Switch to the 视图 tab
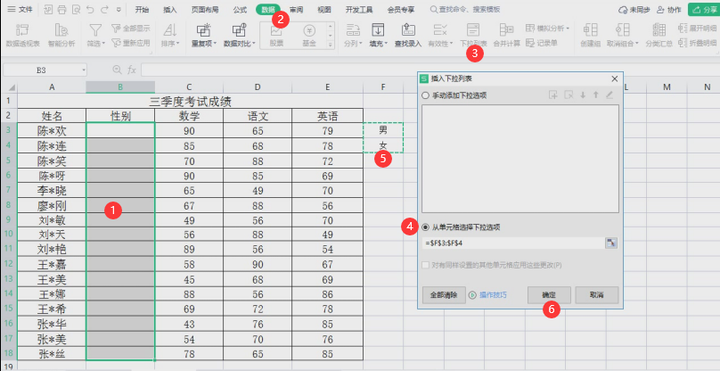720x371 pixels. [x=324, y=9]
